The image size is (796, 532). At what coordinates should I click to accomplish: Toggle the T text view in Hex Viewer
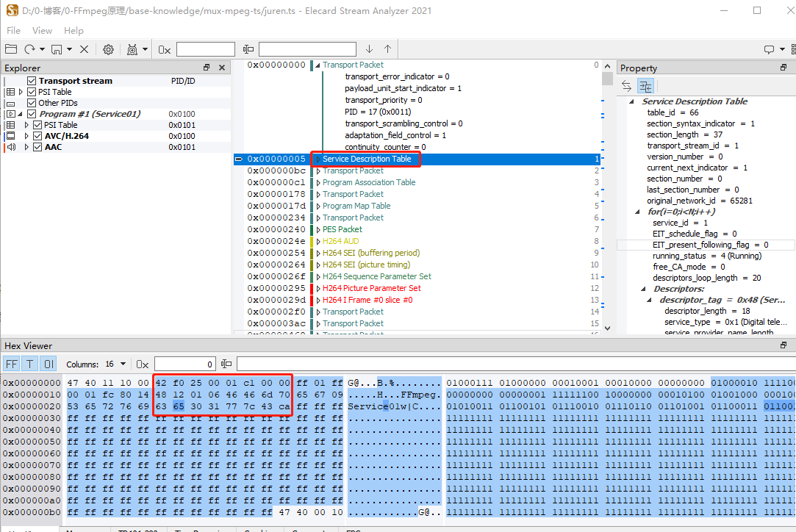click(x=30, y=364)
